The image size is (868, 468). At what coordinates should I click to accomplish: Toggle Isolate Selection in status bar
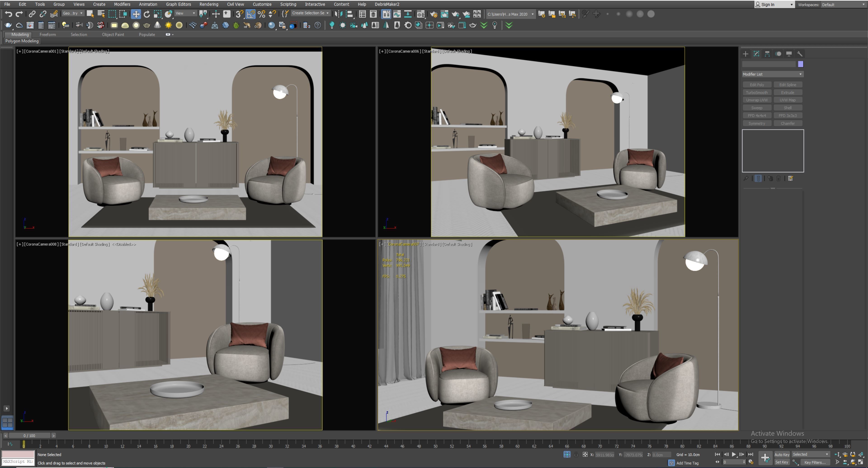click(x=567, y=454)
